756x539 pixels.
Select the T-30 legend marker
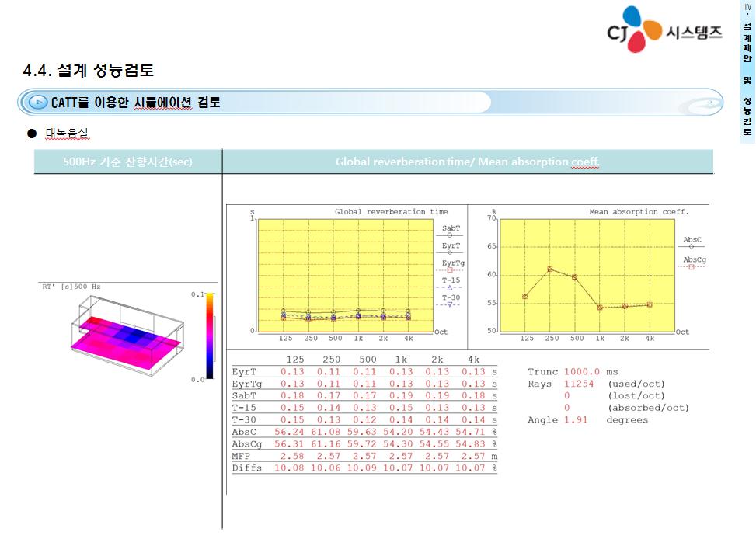click(450, 304)
